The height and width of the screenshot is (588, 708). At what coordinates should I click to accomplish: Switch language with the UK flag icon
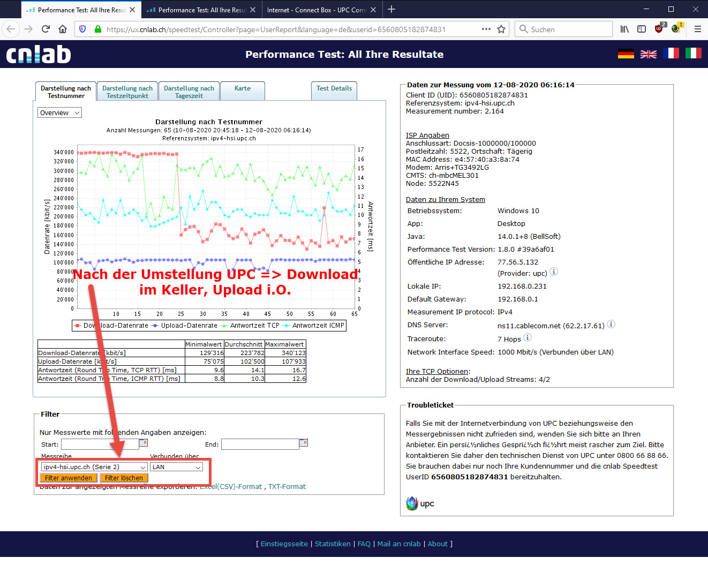(x=648, y=54)
